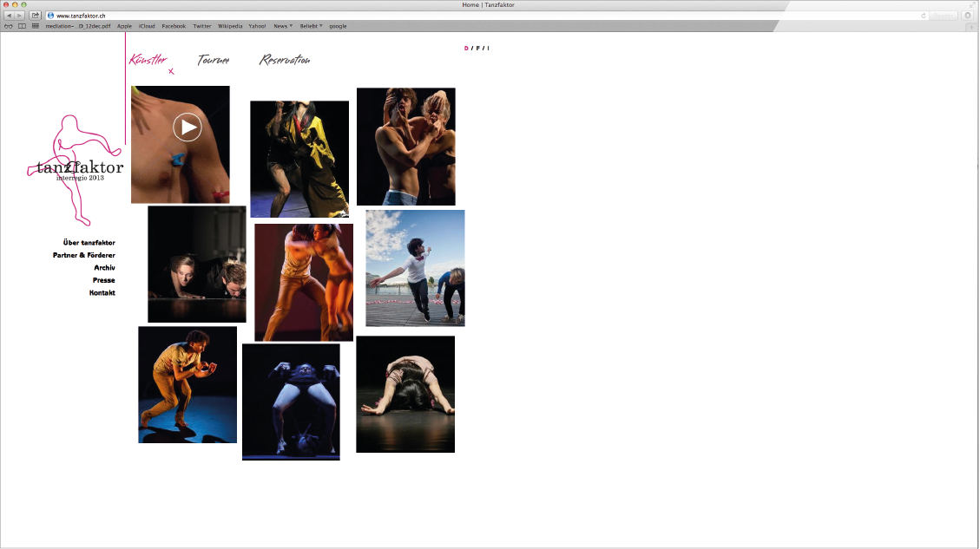Open the News bookmarks dropdown
The width and height of the screenshot is (980, 549).
(283, 26)
